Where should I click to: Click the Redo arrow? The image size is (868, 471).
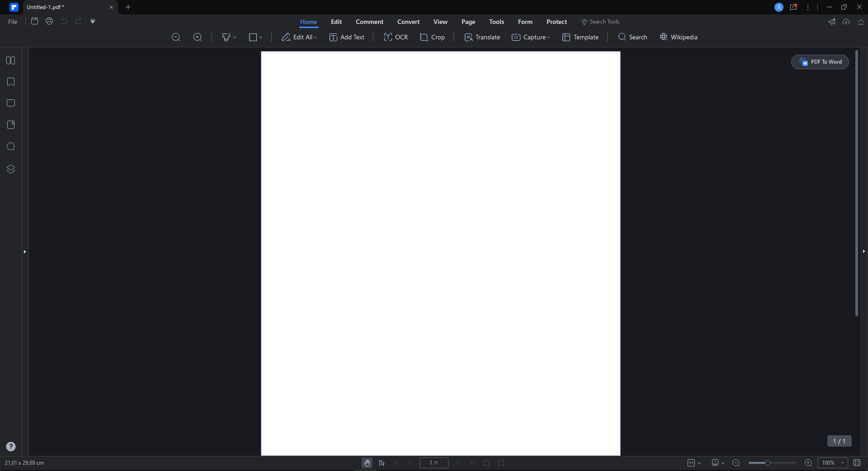78,21
